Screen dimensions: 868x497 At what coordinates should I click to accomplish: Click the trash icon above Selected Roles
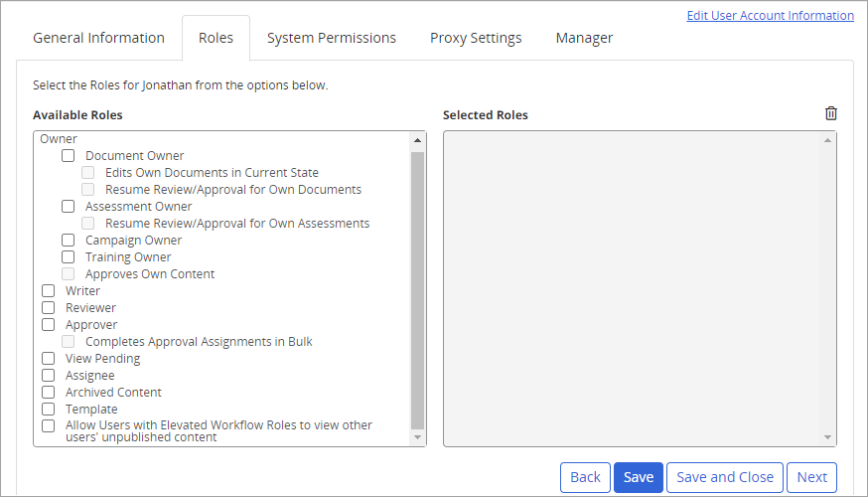click(831, 113)
